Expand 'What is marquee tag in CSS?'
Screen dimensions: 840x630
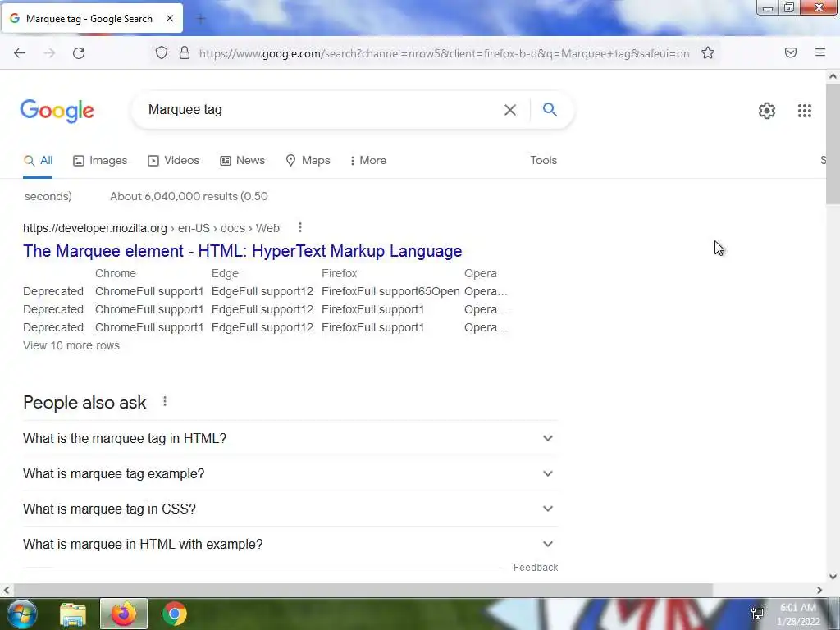coord(290,509)
